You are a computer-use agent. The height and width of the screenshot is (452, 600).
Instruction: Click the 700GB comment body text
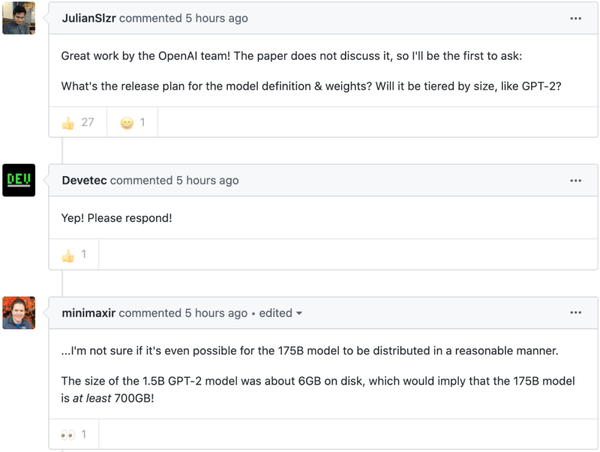point(318,390)
